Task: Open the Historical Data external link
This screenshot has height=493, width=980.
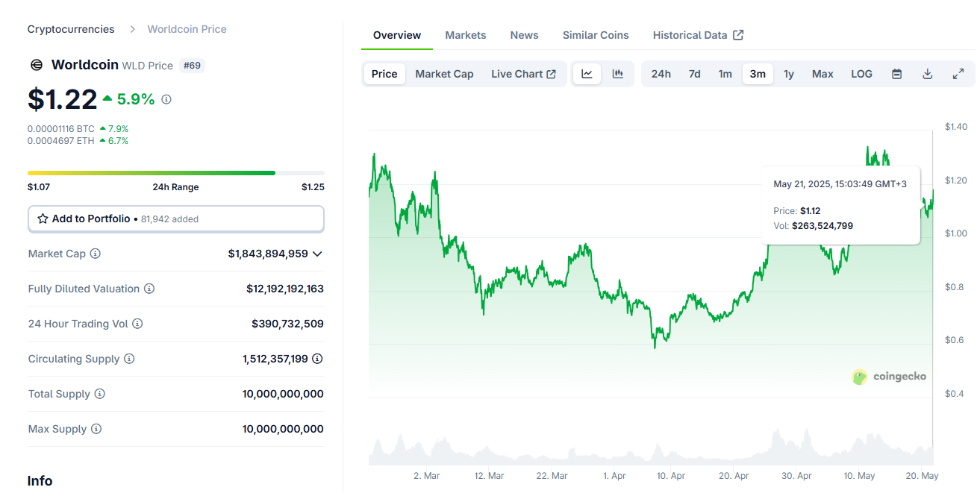Action: point(698,35)
